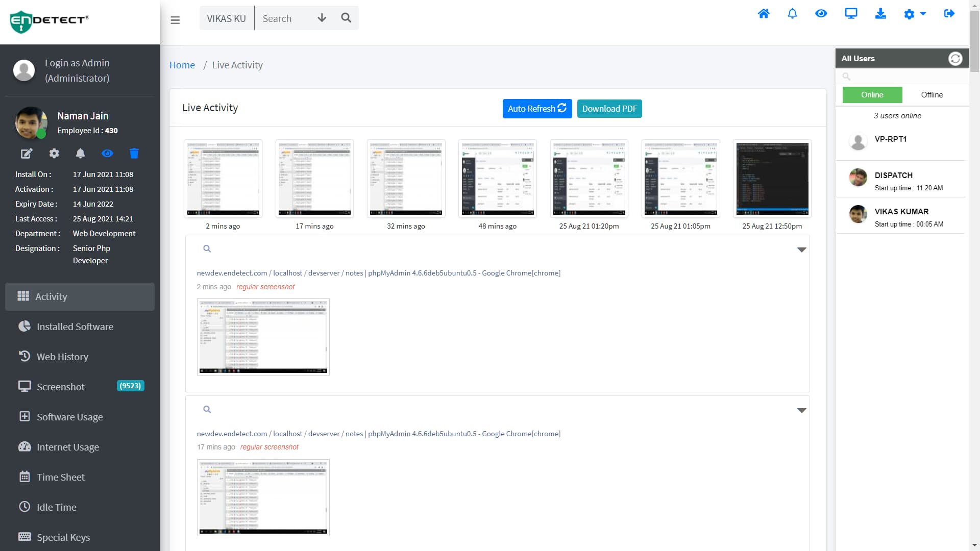The image size is (980, 551).
Task: Click the edit pencil icon under Naman Jain
Action: pyautogui.click(x=26, y=154)
